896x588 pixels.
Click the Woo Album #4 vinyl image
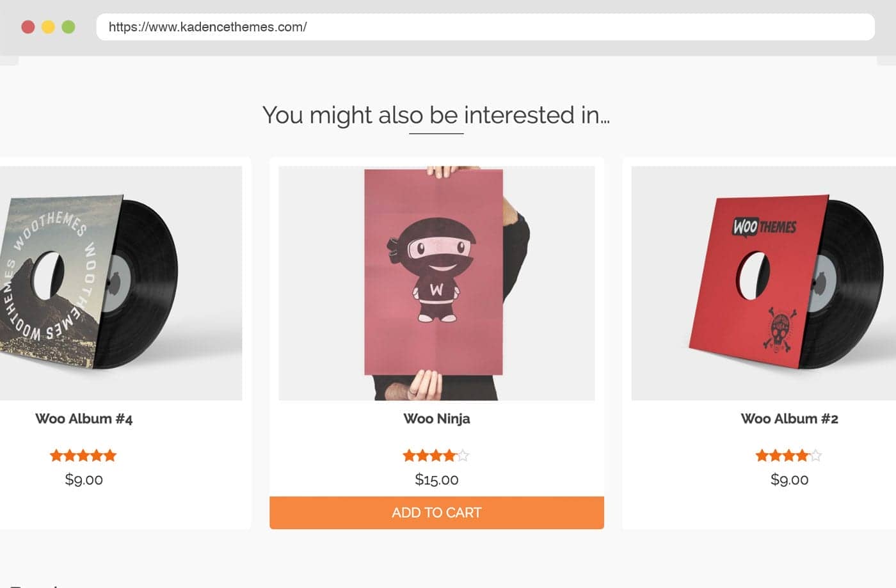pos(121,283)
